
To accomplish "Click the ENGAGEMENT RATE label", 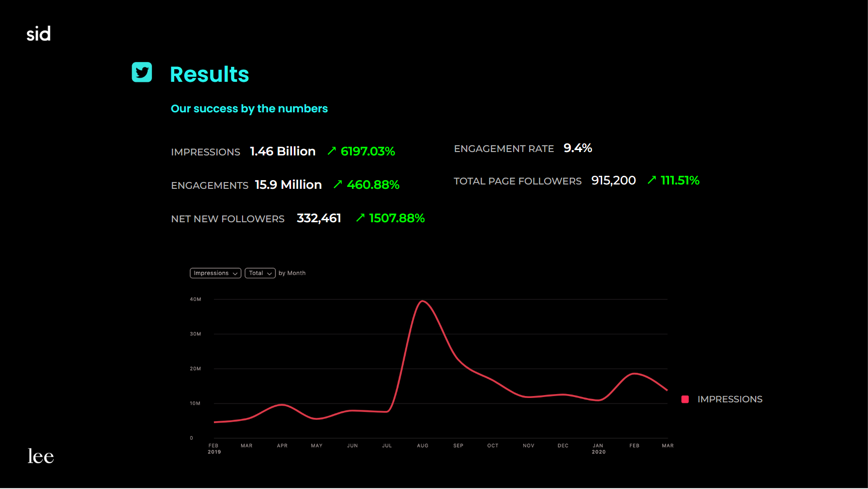I will coord(504,149).
